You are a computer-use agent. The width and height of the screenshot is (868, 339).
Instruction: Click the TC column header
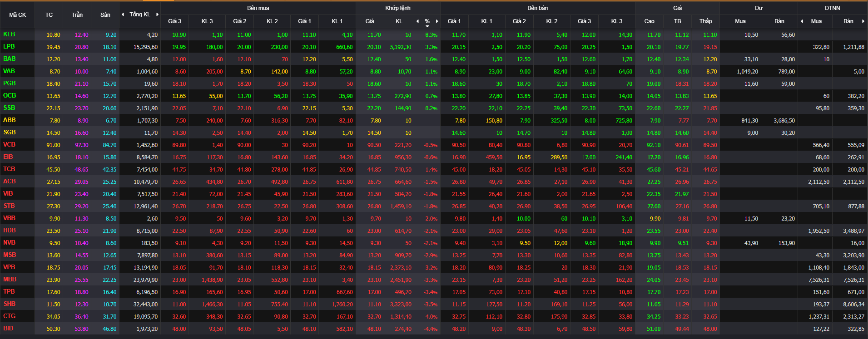pyautogui.click(x=49, y=15)
